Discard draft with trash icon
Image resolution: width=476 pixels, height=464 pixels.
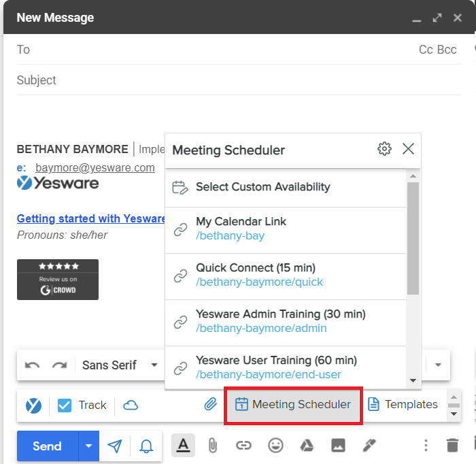(452, 446)
